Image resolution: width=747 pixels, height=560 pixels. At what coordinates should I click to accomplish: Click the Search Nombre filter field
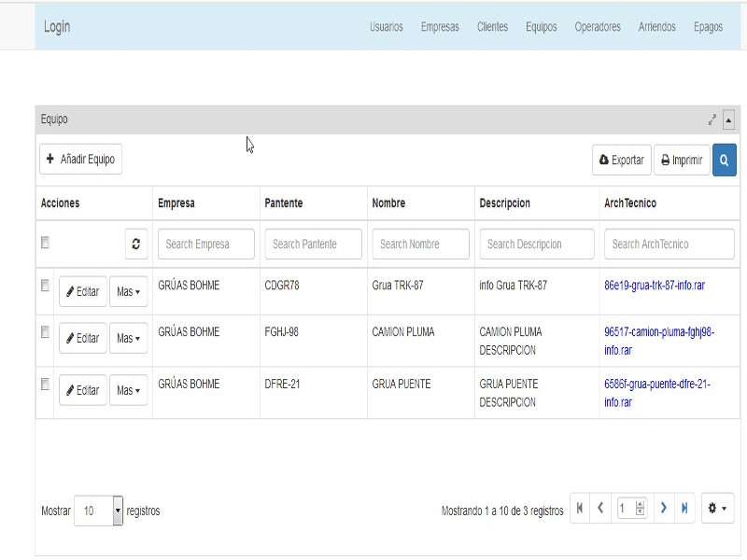[421, 244]
